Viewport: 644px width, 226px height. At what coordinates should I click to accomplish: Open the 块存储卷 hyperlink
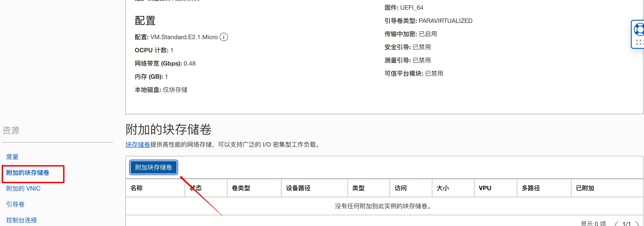click(137, 144)
